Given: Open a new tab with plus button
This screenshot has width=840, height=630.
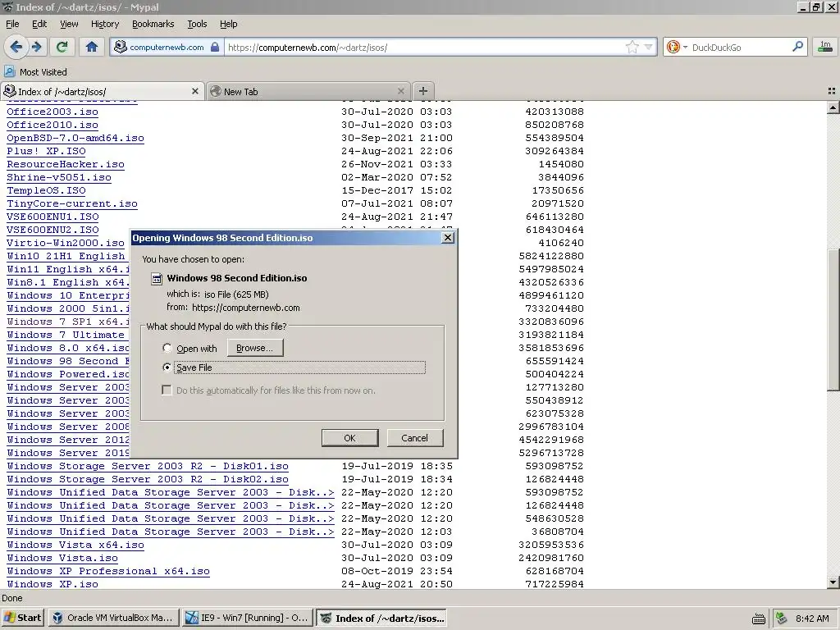Looking at the screenshot, I should 422,91.
